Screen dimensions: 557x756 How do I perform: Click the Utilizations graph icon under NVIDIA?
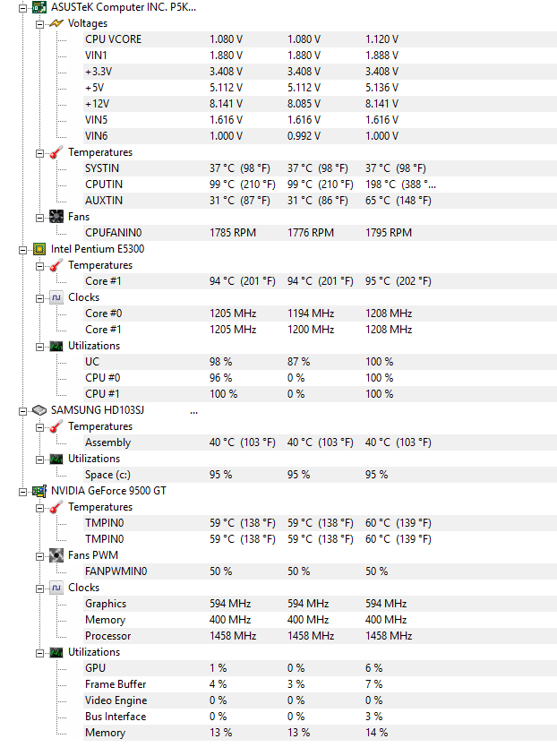pos(56,652)
